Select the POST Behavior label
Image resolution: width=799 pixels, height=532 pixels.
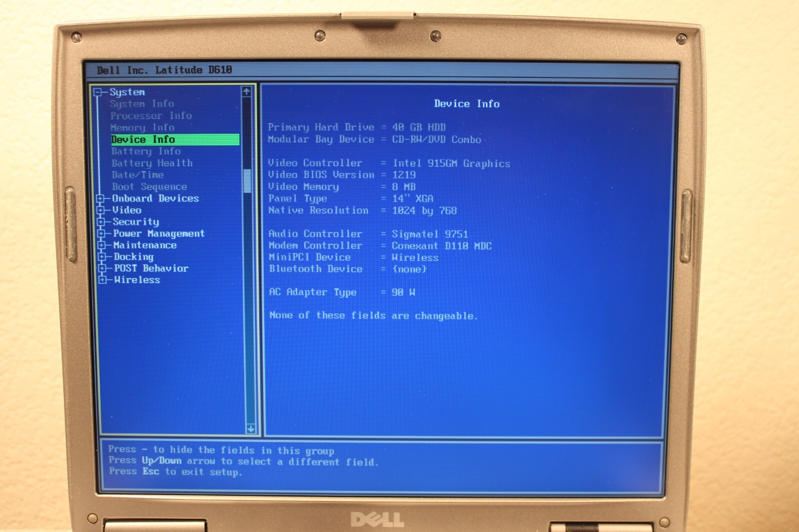click(x=151, y=268)
